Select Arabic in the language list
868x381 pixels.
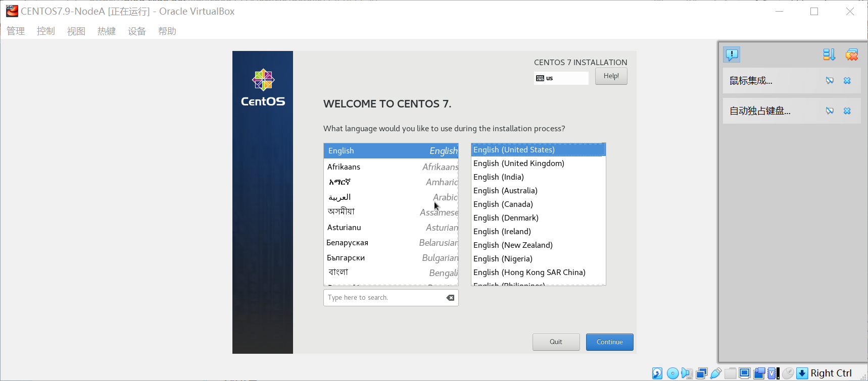coord(391,197)
